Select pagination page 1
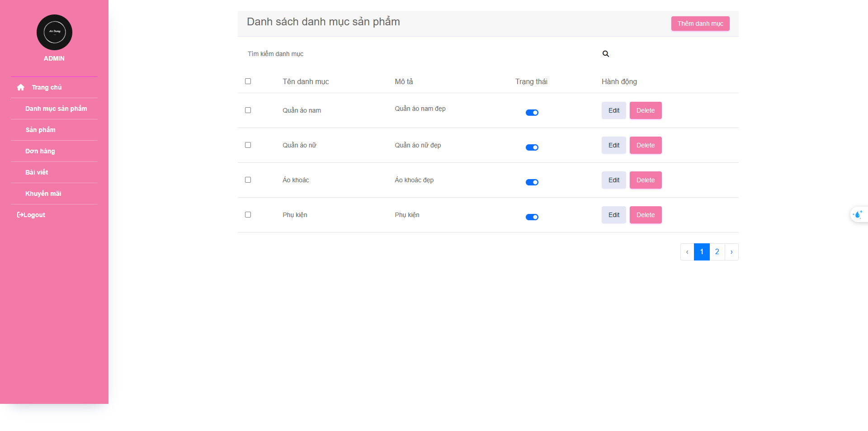The width and height of the screenshot is (868, 431). [x=702, y=252]
